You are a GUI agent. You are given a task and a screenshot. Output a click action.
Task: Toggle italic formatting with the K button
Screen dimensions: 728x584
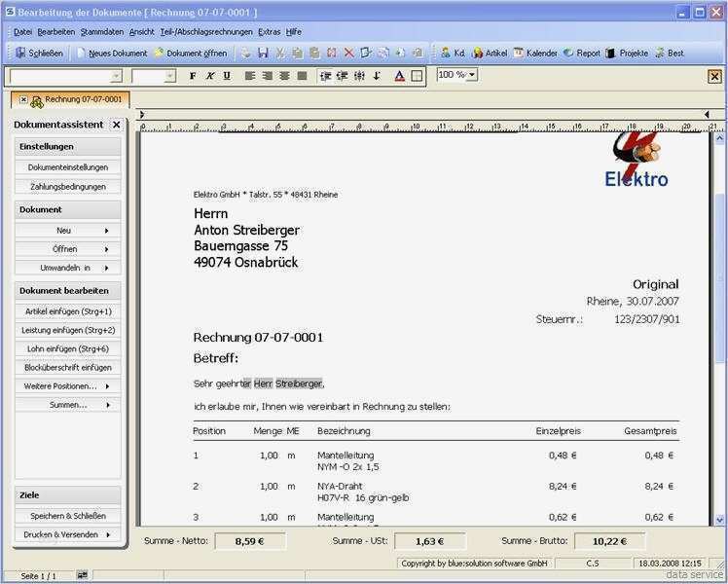[210, 76]
